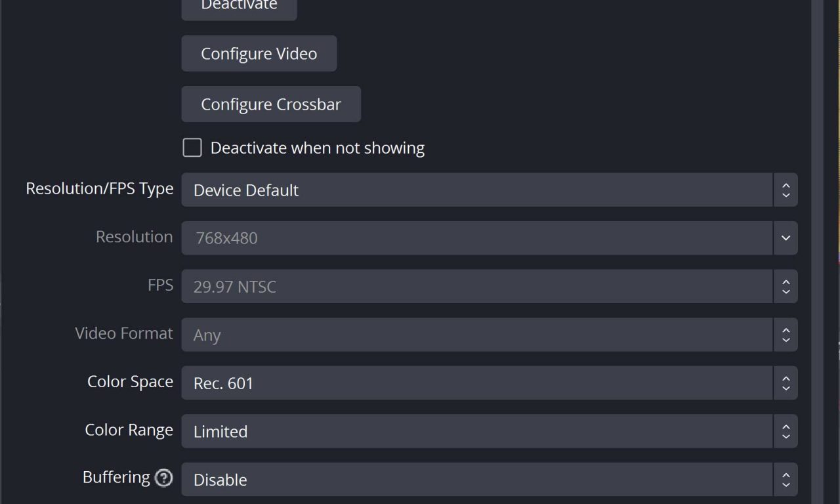Screen dimensions: 840x504
Task: Click the up-down arrows on Resolution/FPS Type
Action: pos(786,190)
